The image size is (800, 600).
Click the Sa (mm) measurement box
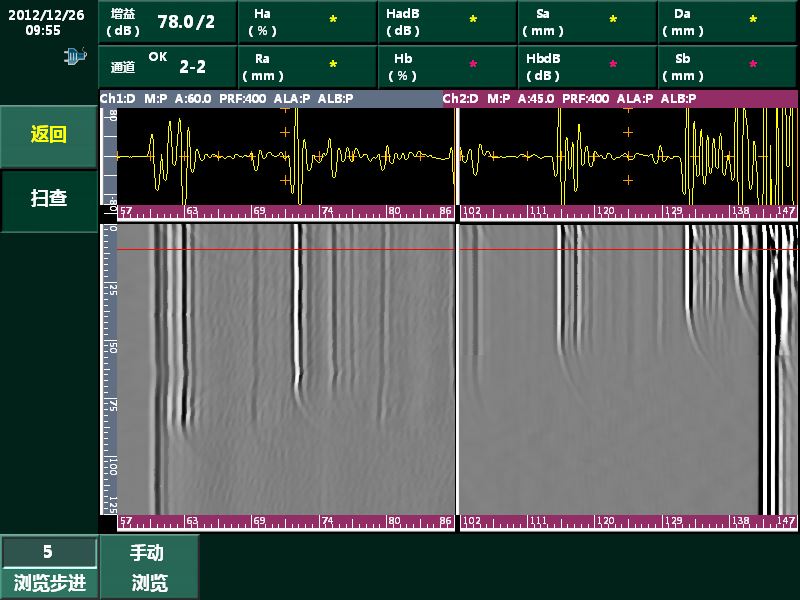point(587,22)
